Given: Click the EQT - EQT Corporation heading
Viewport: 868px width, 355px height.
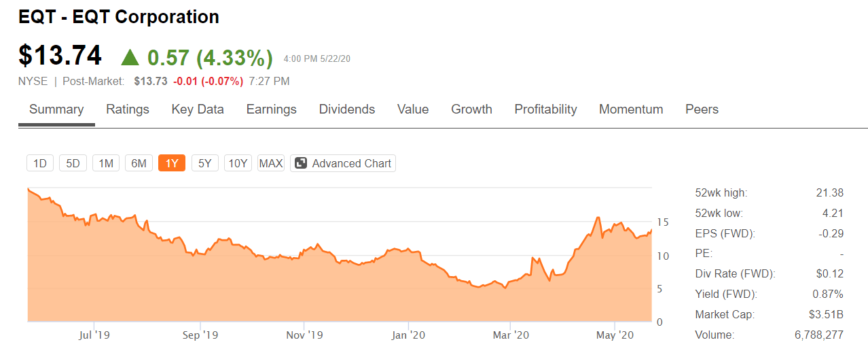Looking at the screenshot, I should click(119, 17).
